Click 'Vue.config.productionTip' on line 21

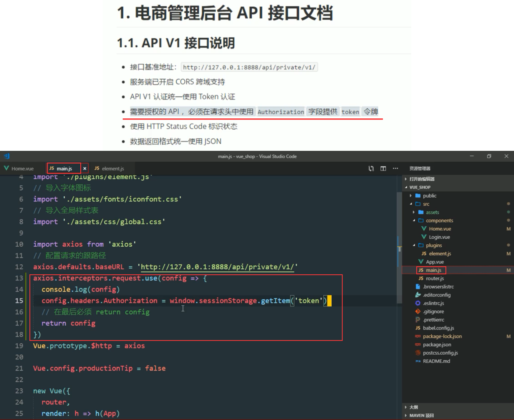83,368
